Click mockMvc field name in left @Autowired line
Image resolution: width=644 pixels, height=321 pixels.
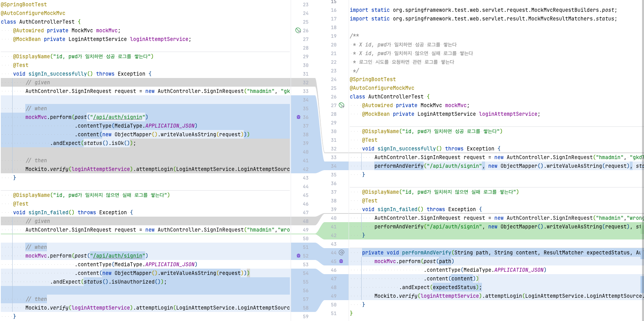pyautogui.click(x=107, y=30)
